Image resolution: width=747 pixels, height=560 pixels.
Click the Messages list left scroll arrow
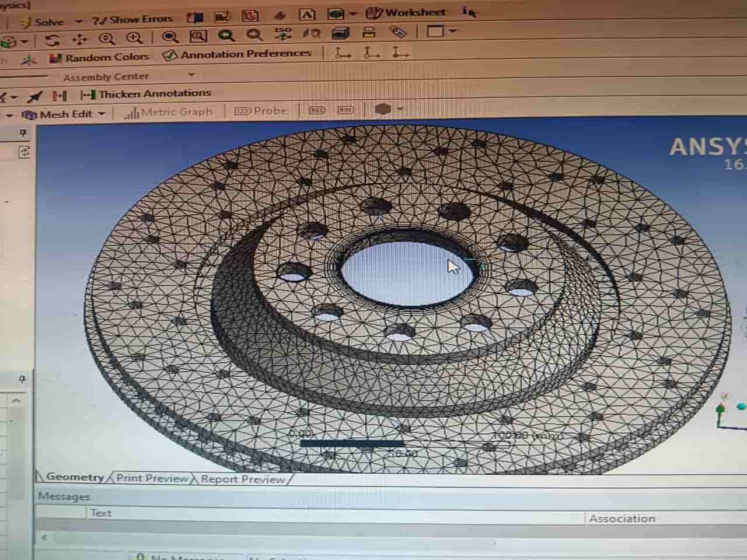pyautogui.click(x=44, y=537)
